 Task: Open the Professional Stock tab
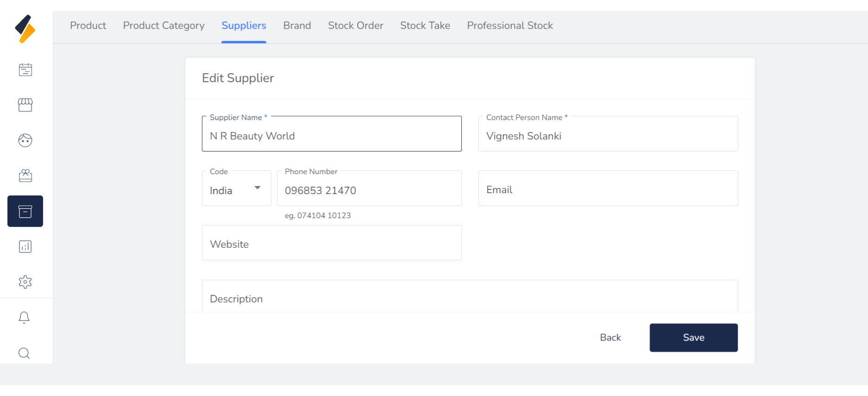pos(510,25)
